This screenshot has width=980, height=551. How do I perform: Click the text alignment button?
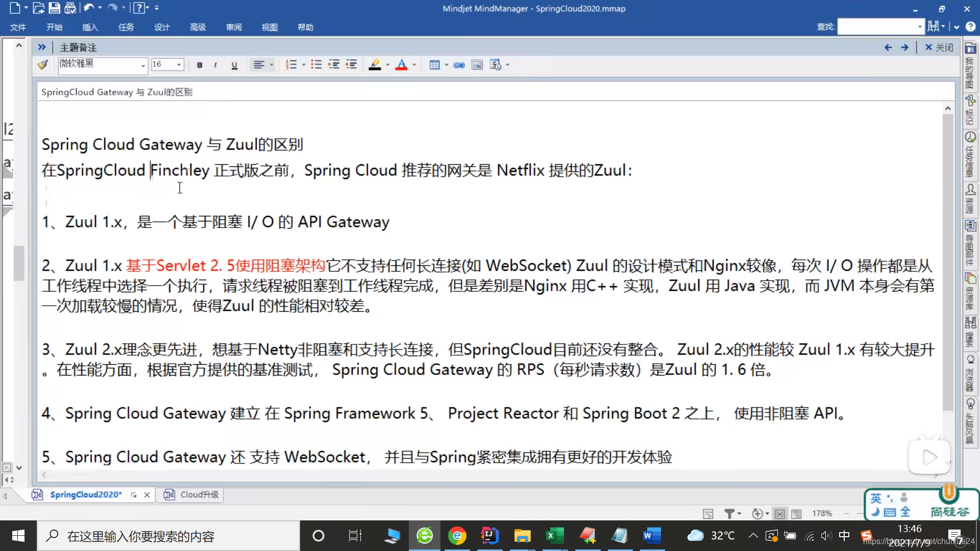coord(259,65)
